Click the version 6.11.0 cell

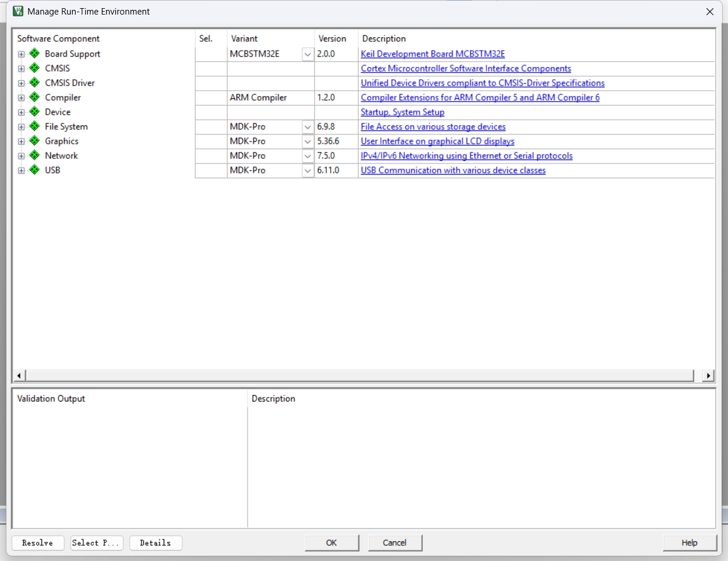pyautogui.click(x=336, y=170)
